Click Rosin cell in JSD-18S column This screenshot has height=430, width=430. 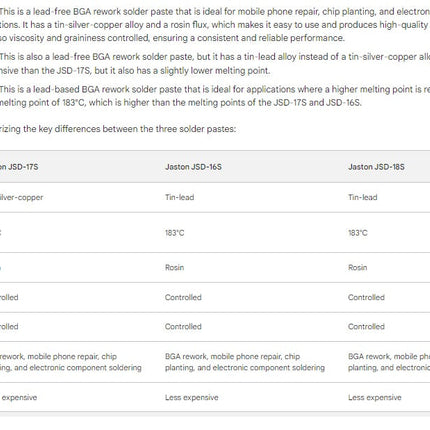click(358, 267)
